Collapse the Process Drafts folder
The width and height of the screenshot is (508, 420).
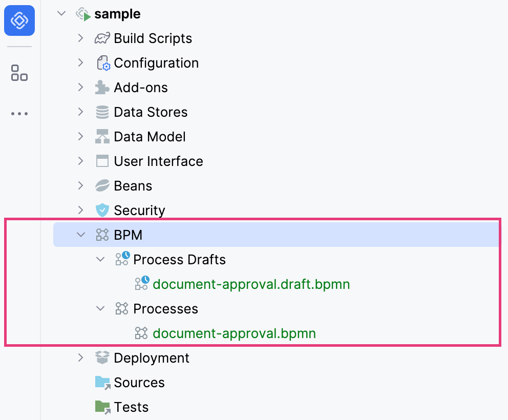pos(100,260)
